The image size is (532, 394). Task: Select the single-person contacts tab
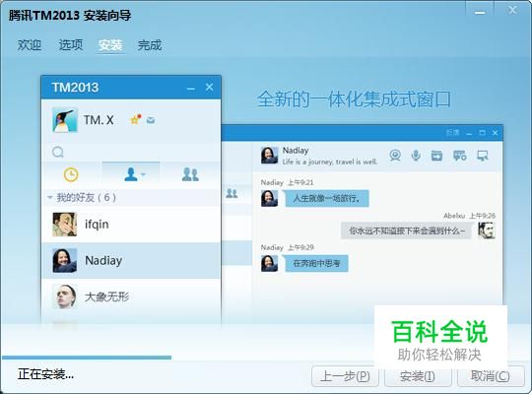131,174
